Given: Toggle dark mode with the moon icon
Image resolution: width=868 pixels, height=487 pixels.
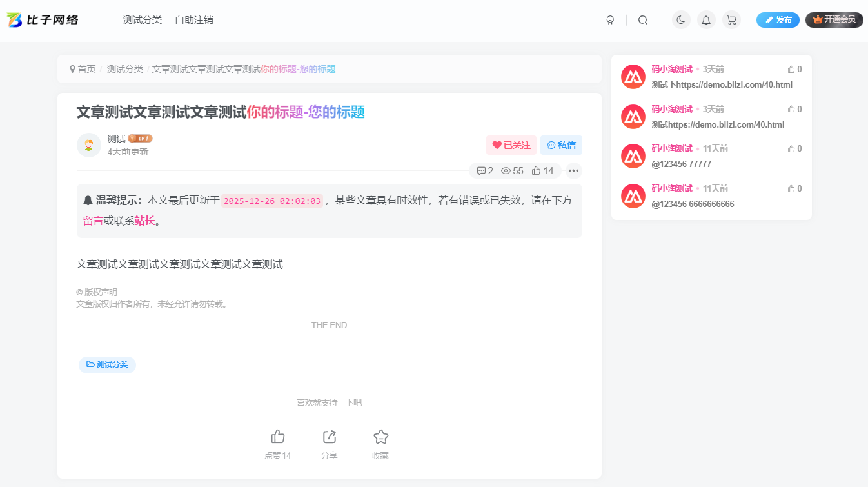Looking at the screenshot, I should pos(680,20).
